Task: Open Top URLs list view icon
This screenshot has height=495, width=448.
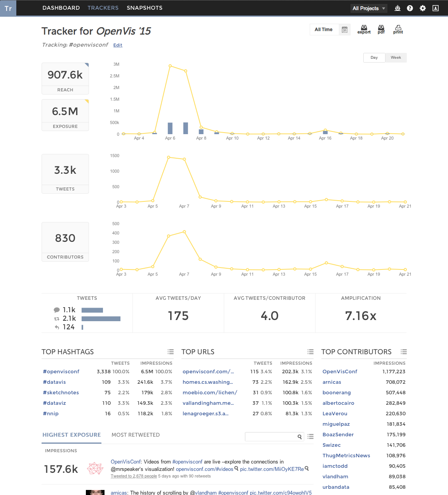Action: [310, 352]
